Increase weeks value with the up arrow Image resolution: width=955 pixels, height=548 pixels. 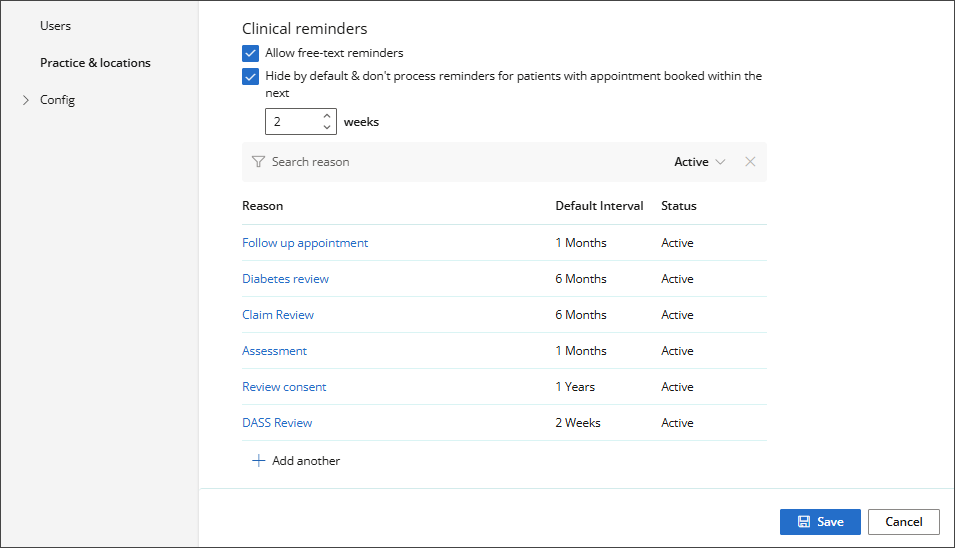pos(327,116)
